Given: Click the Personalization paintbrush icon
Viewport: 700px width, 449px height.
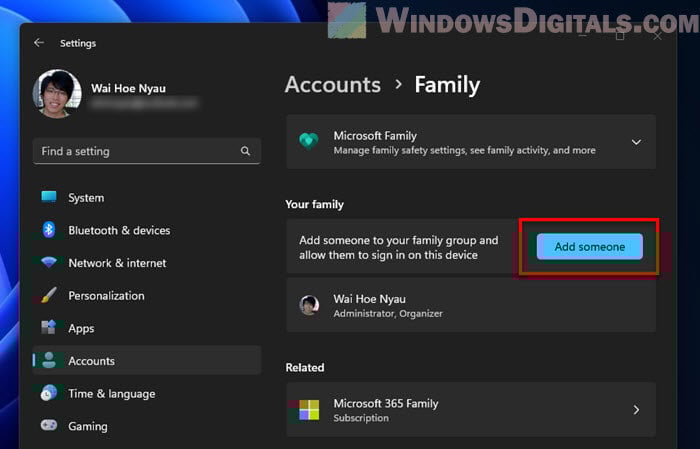Looking at the screenshot, I should coord(49,295).
